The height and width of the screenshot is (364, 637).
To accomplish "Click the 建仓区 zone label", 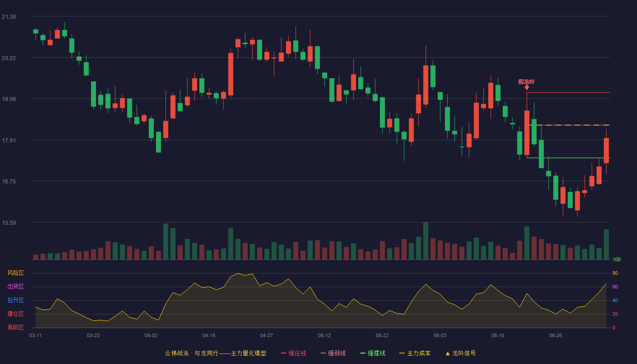I will point(15,314).
